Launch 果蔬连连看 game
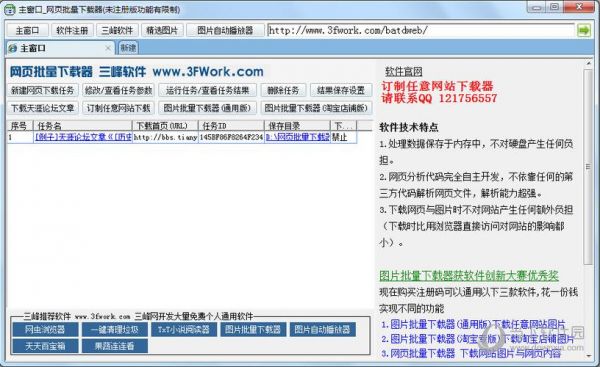 click(x=114, y=346)
